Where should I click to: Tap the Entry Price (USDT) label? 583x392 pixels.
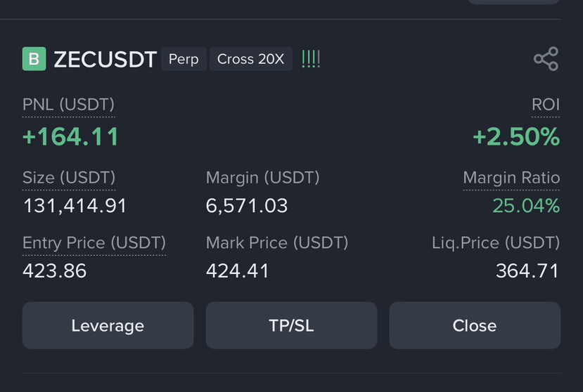[94, 242]
